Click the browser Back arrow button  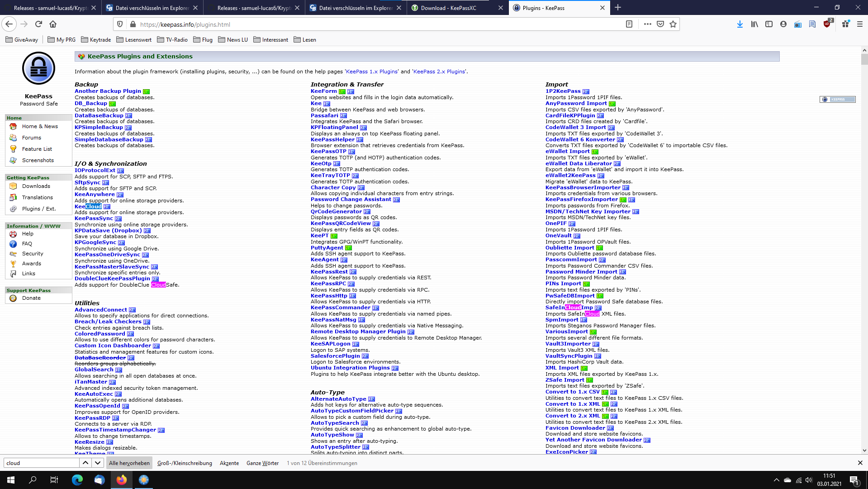pos(9,24)
